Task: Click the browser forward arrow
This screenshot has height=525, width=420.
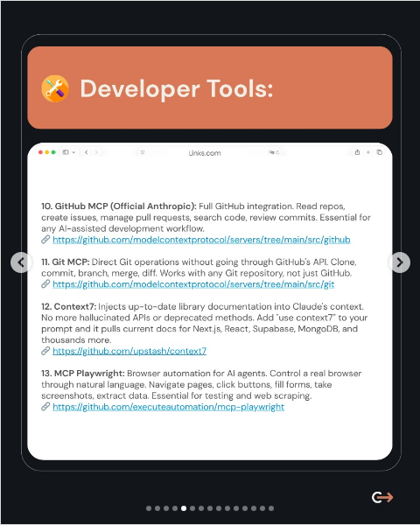Action: point(96,152)
